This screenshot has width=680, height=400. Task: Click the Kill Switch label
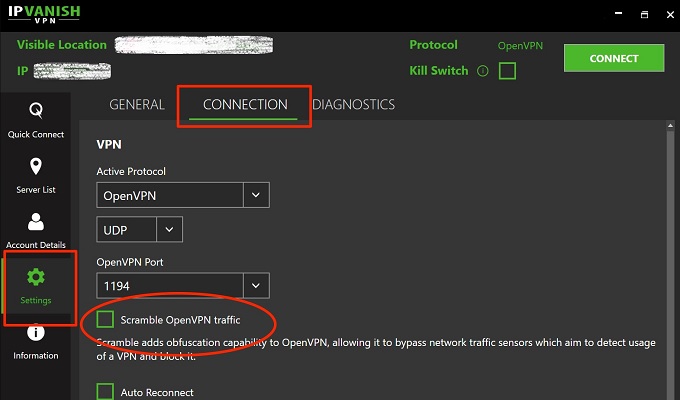pyautogui.click(x=439, y=71)
